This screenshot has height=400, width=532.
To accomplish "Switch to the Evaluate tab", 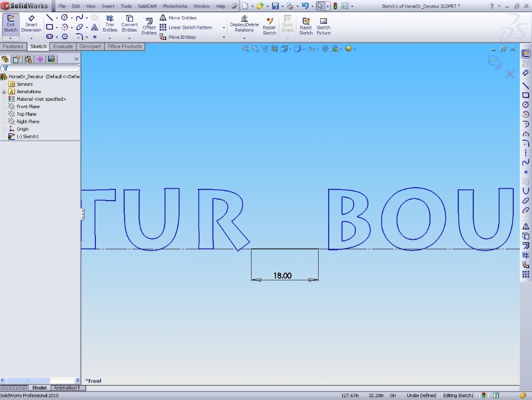I will pyautogui.click(x=63, y=47).
